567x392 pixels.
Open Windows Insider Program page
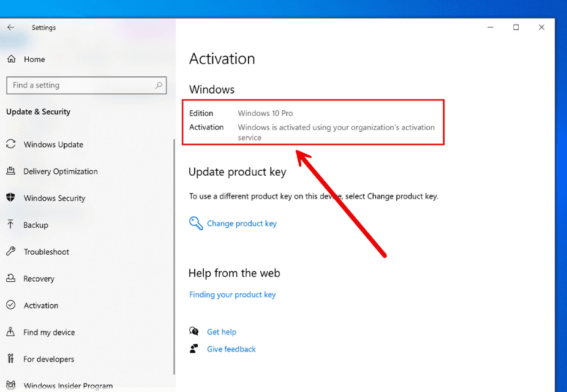coord(68,386)
